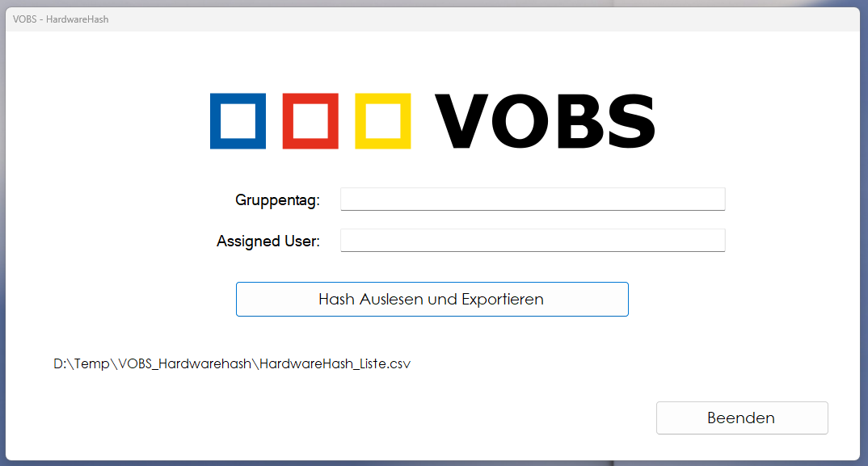868x466 pixels.
Task: Click the red square in the VOBS logo
Action: click(310, 122)
